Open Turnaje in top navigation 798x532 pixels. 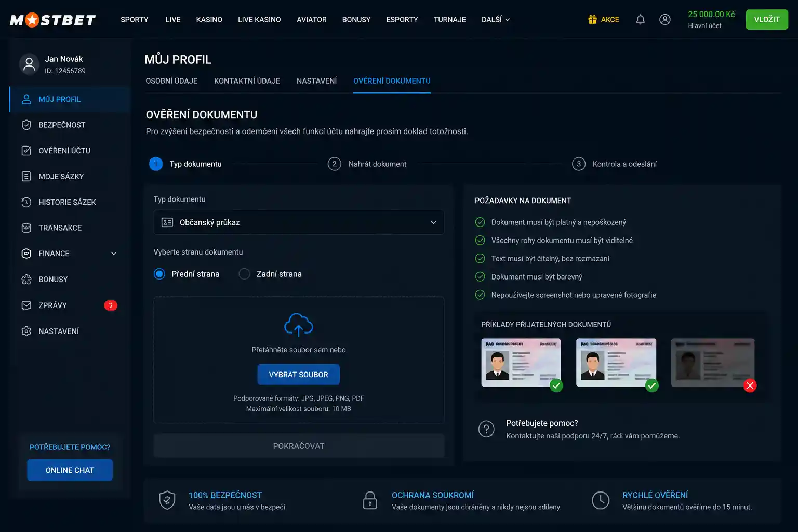[x=450, y=20]
